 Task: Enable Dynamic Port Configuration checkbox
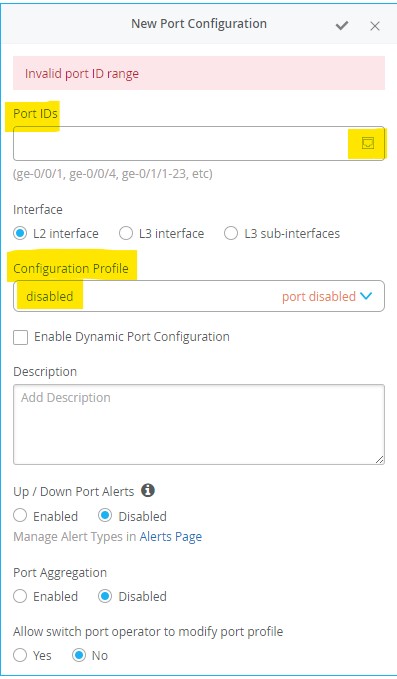point(20,337)
